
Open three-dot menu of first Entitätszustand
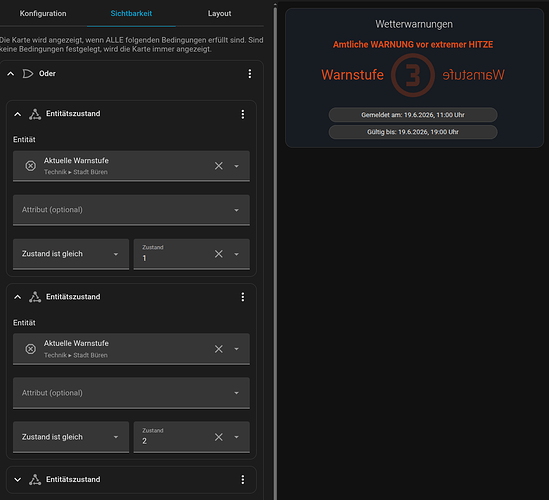click(243, 114)
